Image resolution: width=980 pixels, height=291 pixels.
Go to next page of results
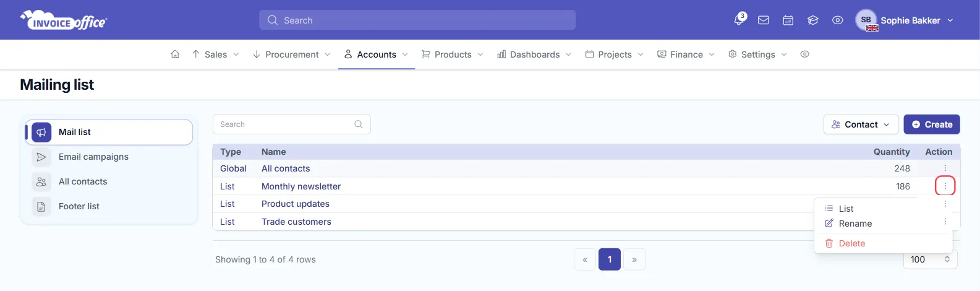[634, 259]
